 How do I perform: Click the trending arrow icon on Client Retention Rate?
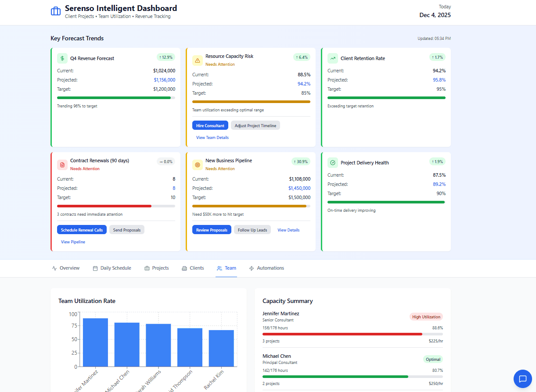[x=332, y=58]
